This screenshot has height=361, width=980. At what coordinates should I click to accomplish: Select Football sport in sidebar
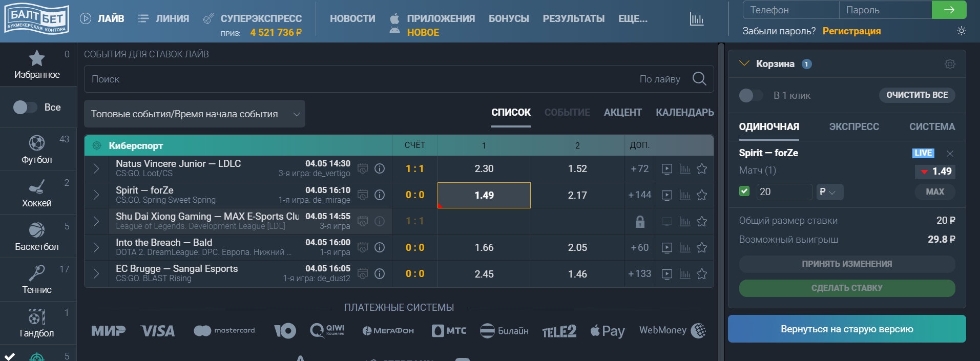pos(37,149)
